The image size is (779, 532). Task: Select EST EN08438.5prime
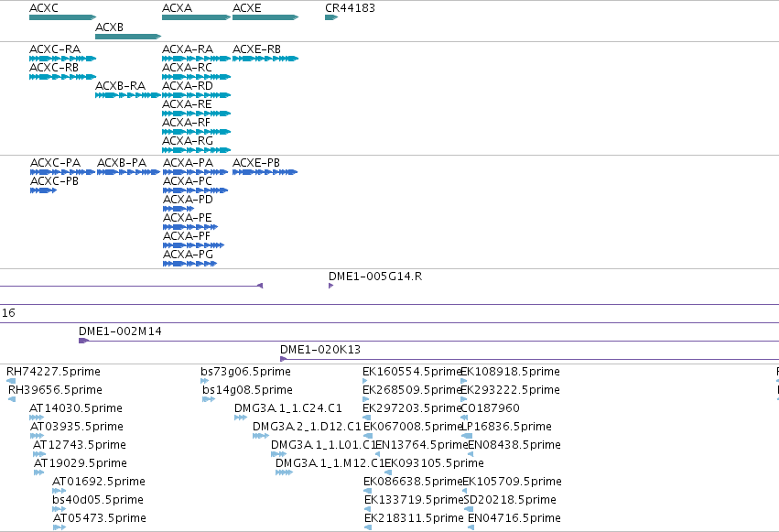[x=471, y=454]
